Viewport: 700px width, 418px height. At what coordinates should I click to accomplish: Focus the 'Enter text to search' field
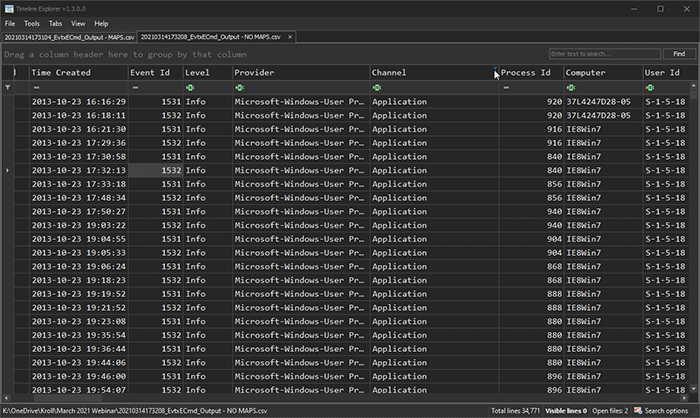tap(605, 54)
